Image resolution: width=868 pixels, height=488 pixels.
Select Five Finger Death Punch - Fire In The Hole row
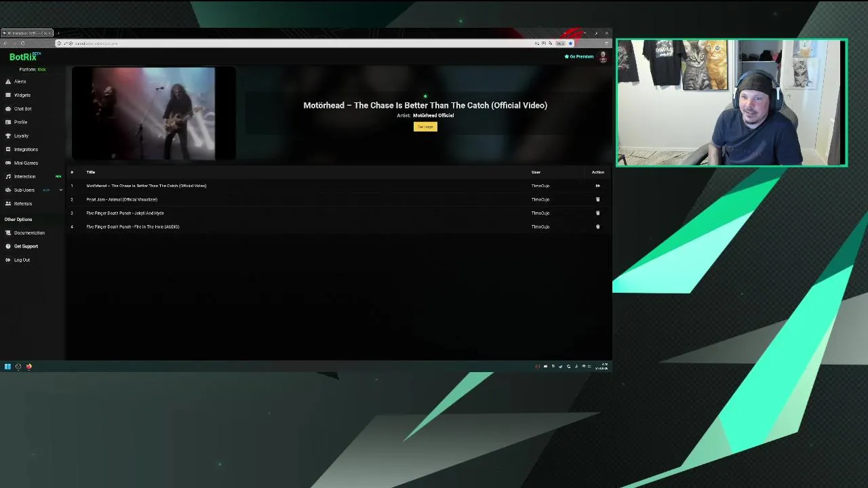pyautogui.click(x=339, y=226)
